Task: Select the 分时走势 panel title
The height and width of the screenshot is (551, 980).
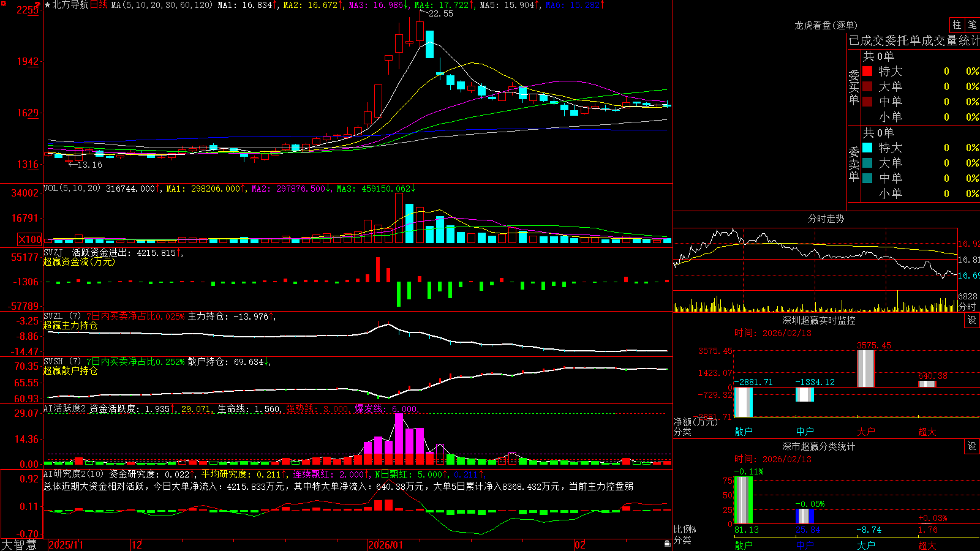Action: click(x=826, y=219)
